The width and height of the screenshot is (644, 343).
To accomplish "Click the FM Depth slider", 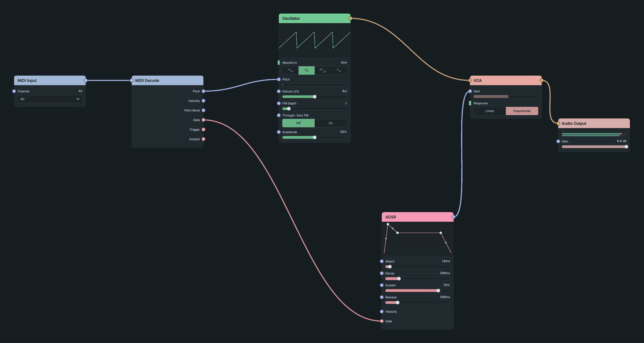I will (x=314, y=109).
